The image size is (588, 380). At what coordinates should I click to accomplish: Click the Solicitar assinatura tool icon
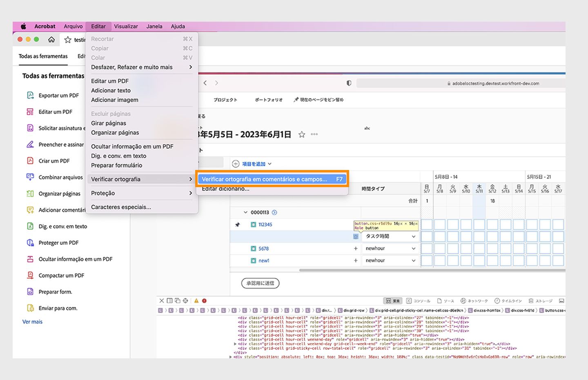(30, 128)
